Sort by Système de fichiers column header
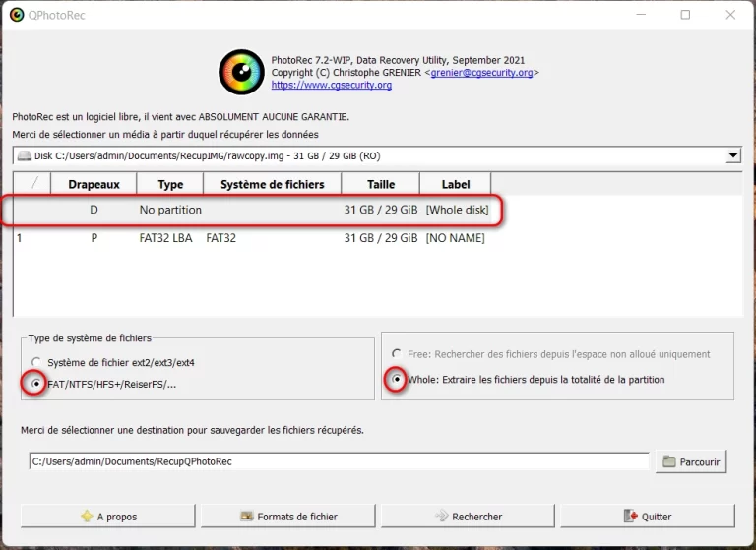756x550 pixels. pyautogui.click(x=273, y=184)
